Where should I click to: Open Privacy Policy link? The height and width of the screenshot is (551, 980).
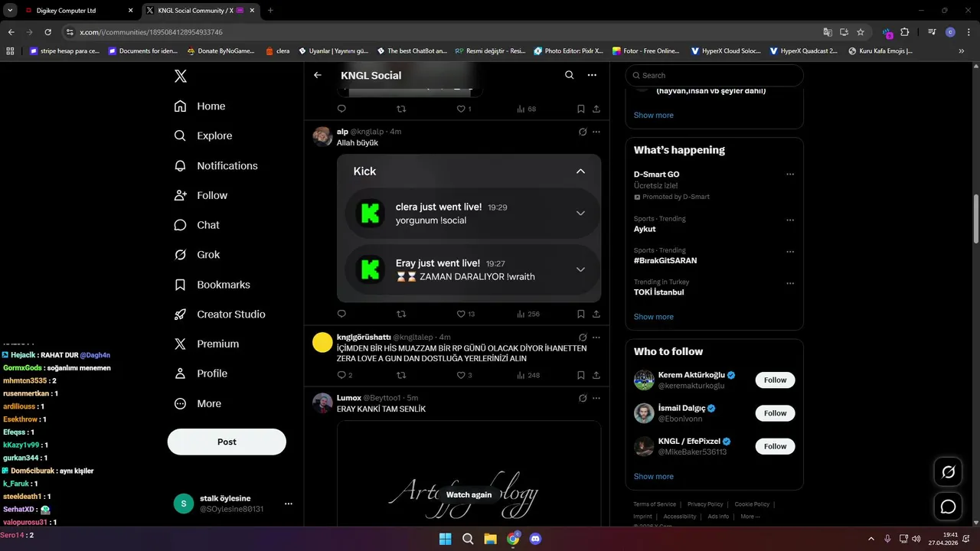tap(705, 504)
